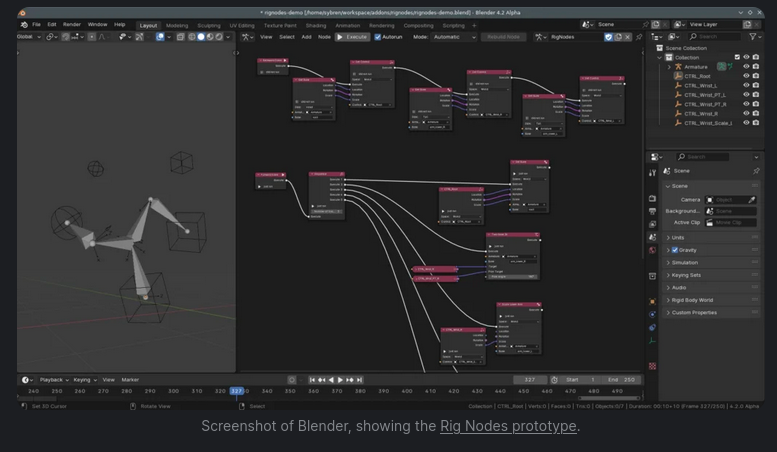The image size is (777, 452).
Task: Unlink the RigNodes node tree with X
Action: [x=627, y=37]
